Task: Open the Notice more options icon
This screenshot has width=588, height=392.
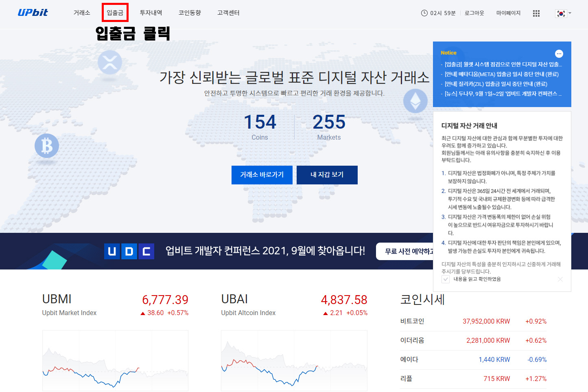Action: (x=559, y=54)
